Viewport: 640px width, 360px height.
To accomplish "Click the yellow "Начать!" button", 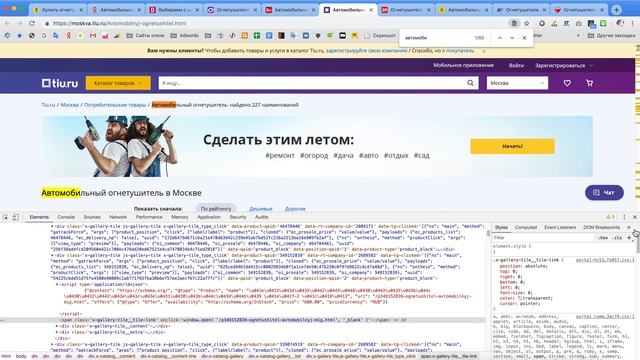I will tap(512, 146).
